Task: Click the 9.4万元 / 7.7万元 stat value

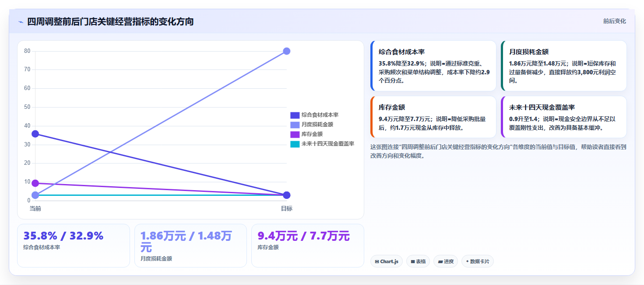Action: click(303, 236)
